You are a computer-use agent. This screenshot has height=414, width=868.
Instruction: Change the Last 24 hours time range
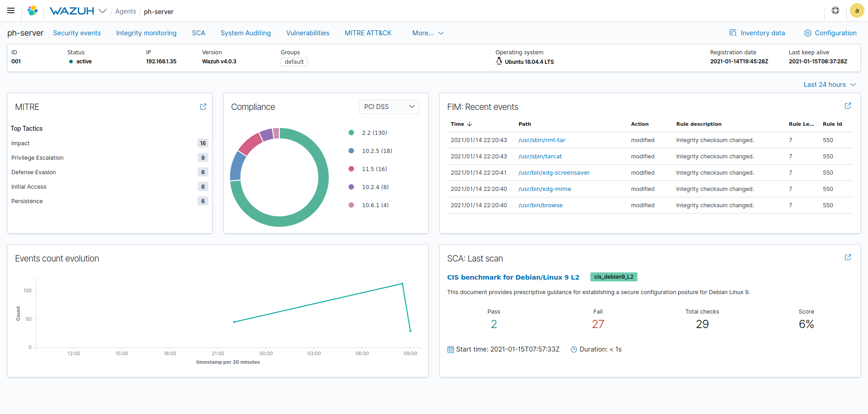830,85
